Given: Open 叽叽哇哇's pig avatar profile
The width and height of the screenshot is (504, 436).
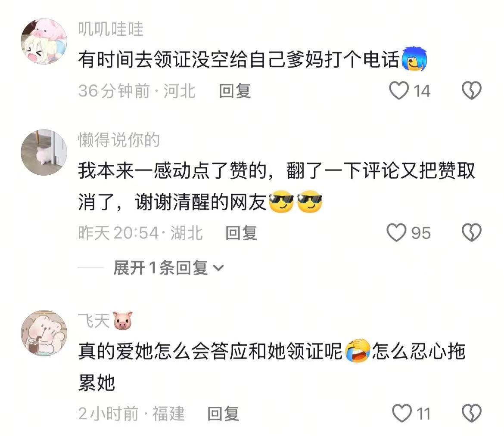Looking at the screenshot, I should [x=44, y=41].
